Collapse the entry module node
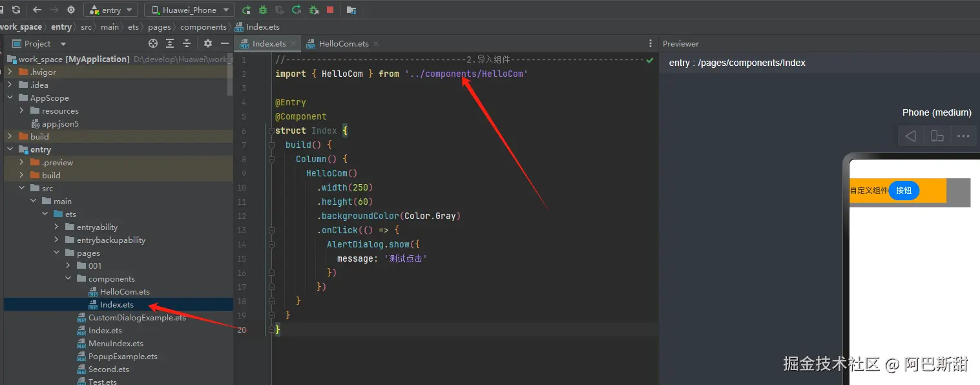980x385 pixels. pyautogui.click(x=10, y=149)
